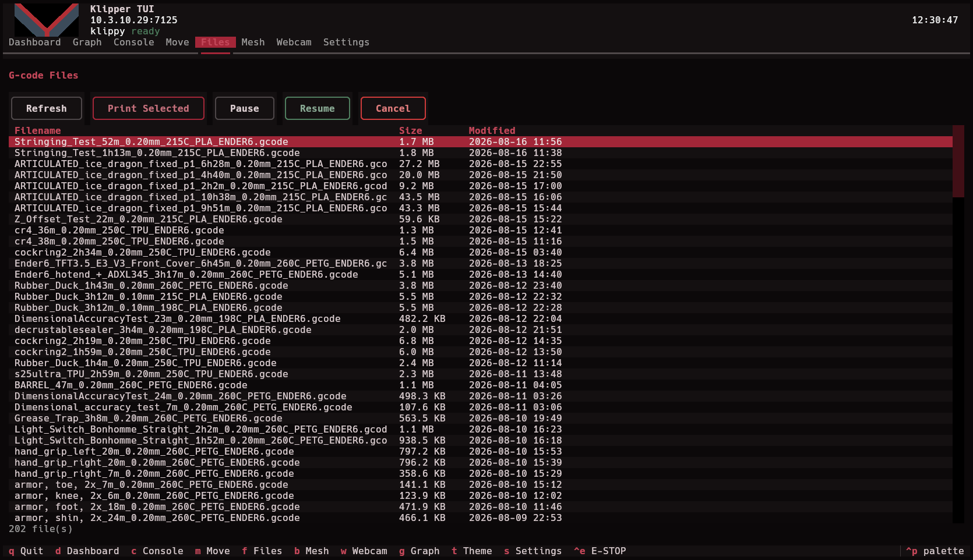The width and height of the screenshot is (973, 560).
Task: Select cr4_36m TPU gcode file
Action: click(x=481, y=231)
